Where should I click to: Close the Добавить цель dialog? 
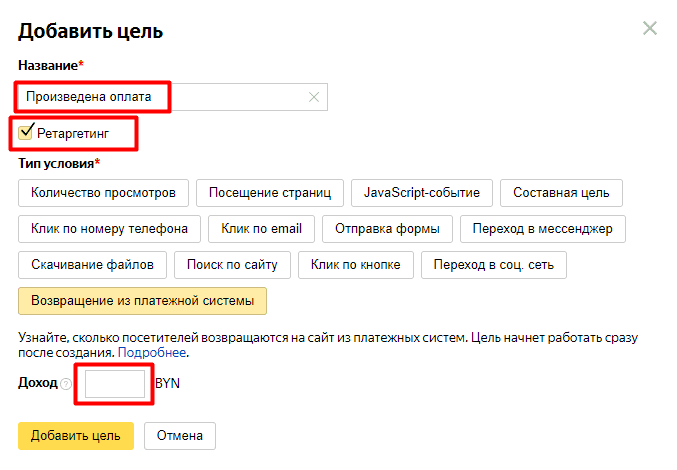coord(650,28)
